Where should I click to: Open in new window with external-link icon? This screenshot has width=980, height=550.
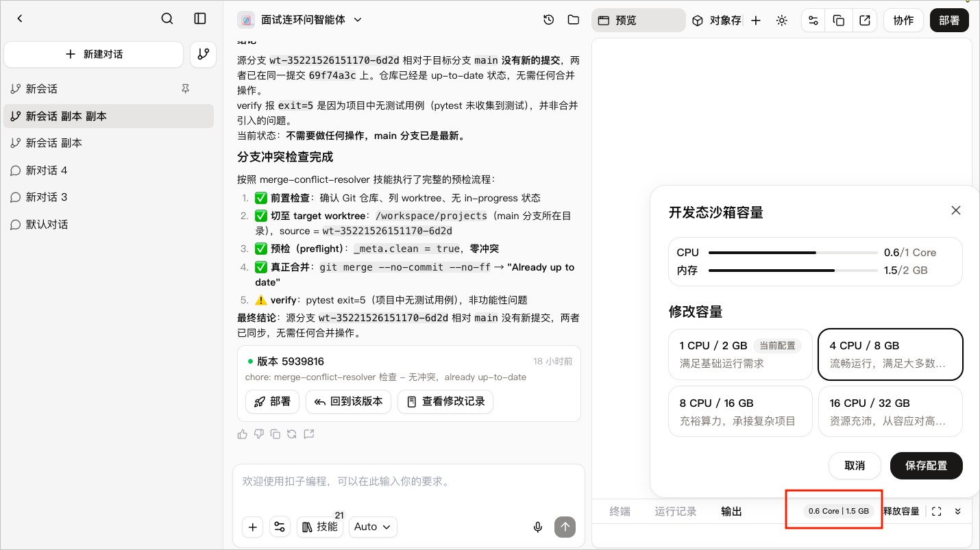coord(865,21)
